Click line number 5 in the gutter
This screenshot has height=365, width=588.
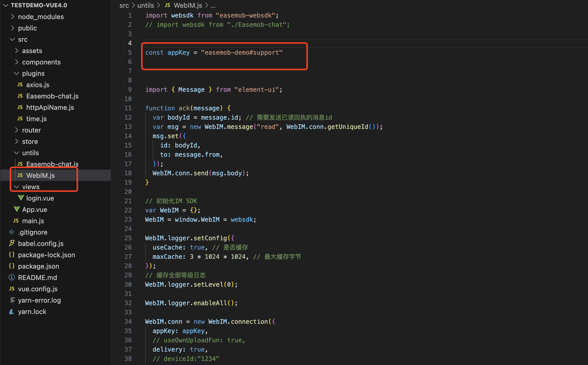coord(130,53)
